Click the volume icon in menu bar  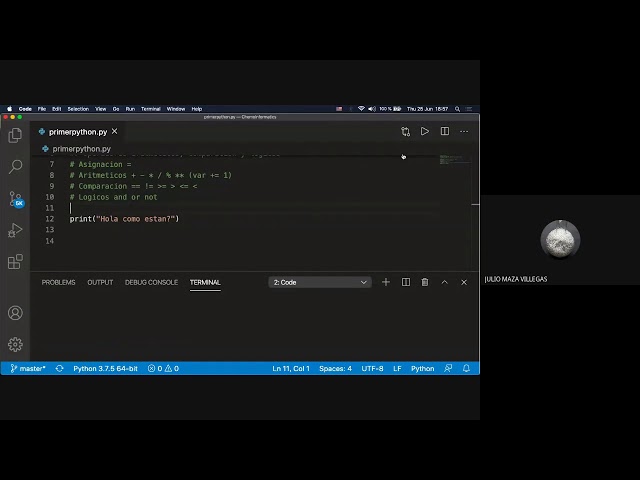(x=372, y=109)
